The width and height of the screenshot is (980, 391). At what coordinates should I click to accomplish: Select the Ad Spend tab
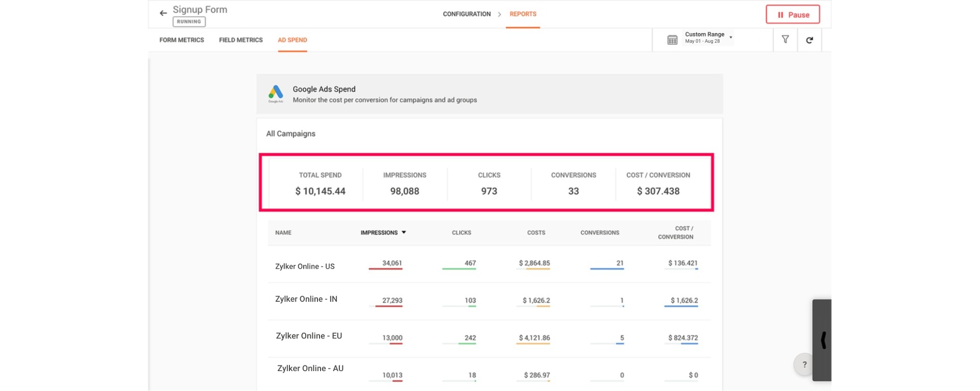[x=292, y=40]
